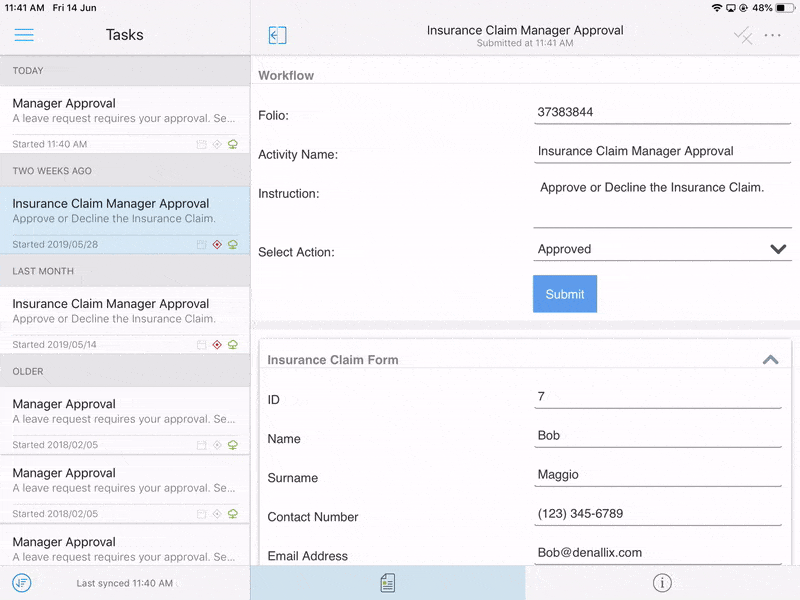800x600 pixels.
Task: Tap the sort icon beside Last synced
Action: point(22,583)
